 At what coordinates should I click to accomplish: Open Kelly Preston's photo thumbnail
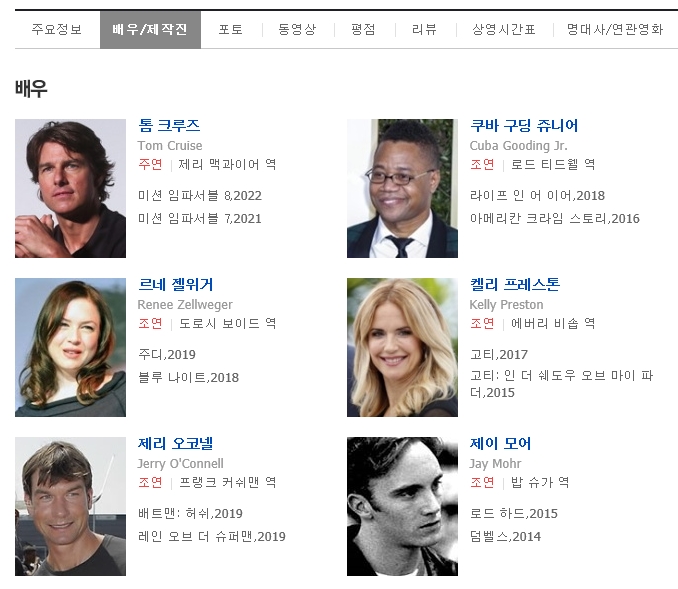(x=402, y=347)
